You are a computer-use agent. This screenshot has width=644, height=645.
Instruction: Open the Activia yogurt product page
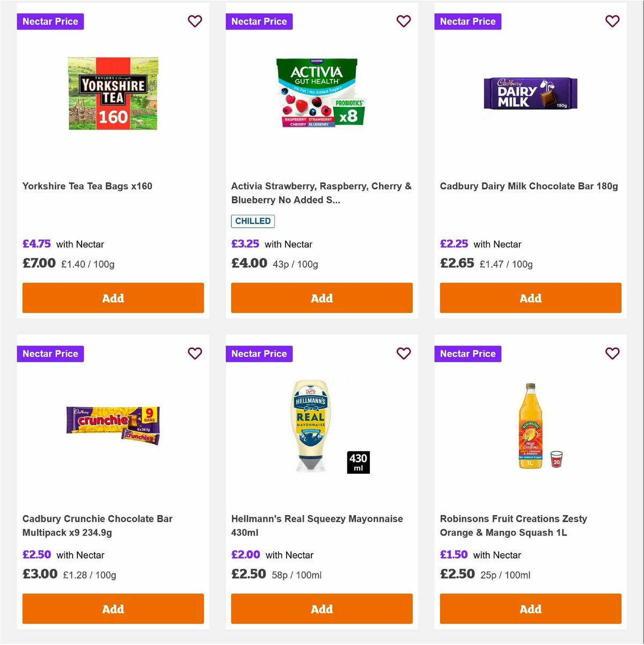click(x=321, y=193)
